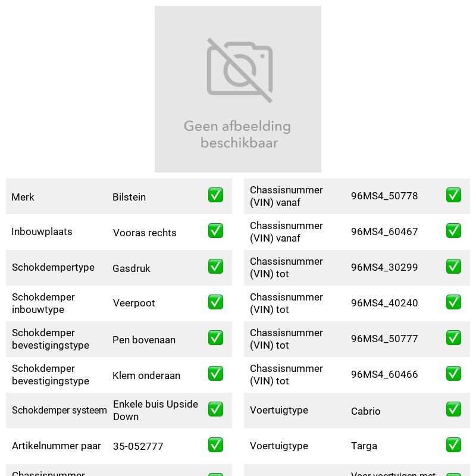
Task: Click the check icon beside Cabrio
Action: pyautogui.click(x=453, y=409)
